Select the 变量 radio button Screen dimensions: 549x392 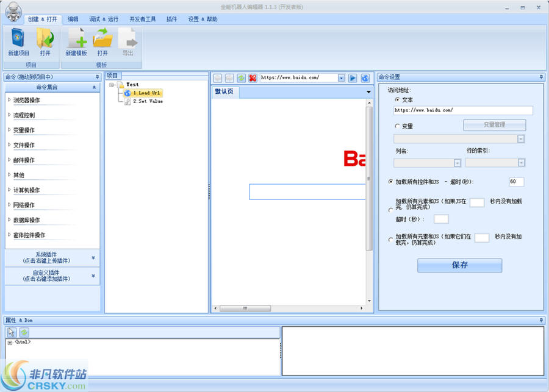(397, 126)
